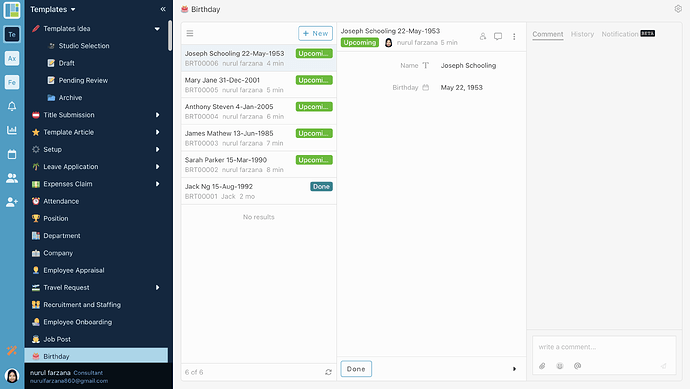Insert mention with at-sign icon

577,366
